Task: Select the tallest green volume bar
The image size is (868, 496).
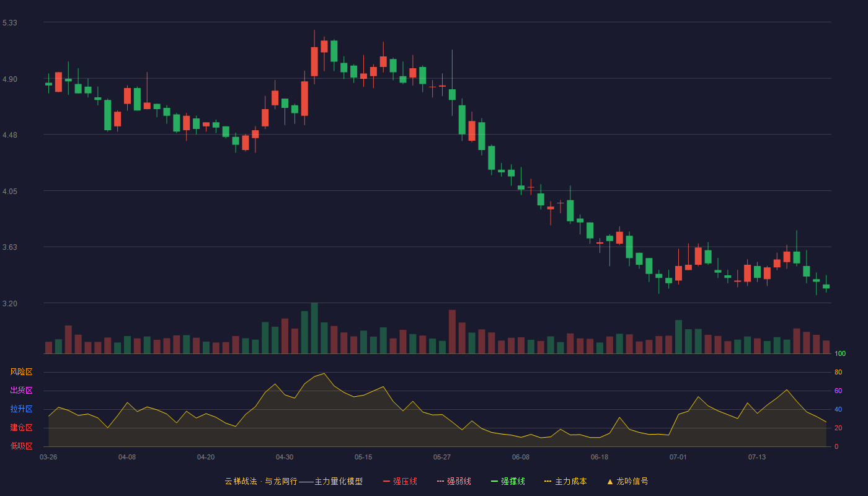Action: [x=314, y=328]
